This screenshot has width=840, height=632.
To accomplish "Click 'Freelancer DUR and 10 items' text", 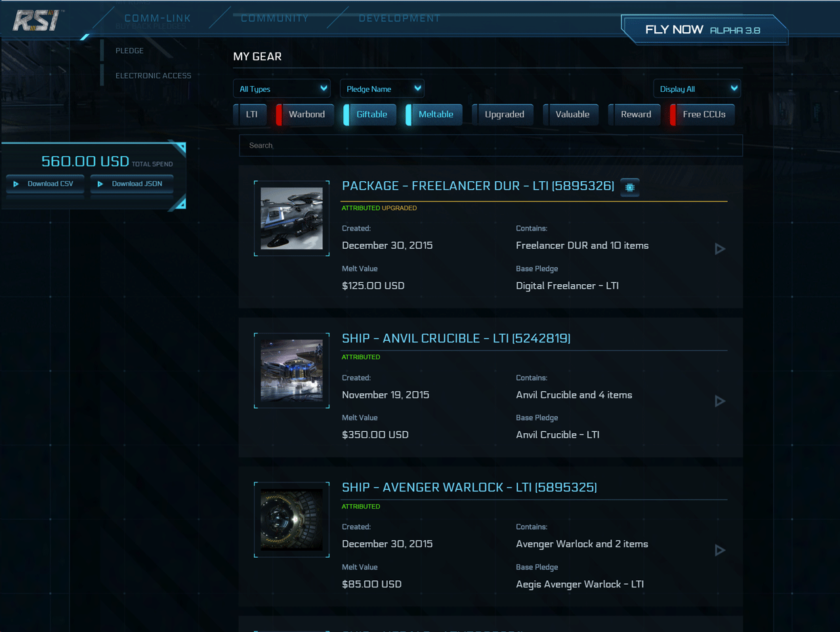I will pyautogui.click(x=582, y=245).
